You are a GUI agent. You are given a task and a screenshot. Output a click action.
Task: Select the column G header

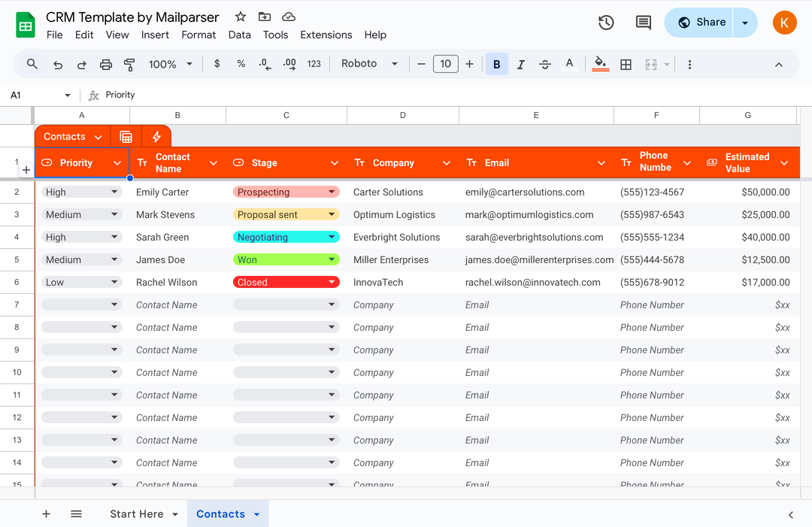(748, 116)
